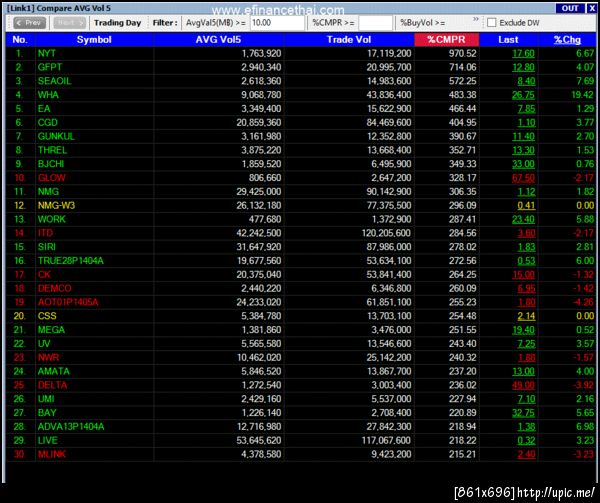Click the greyed Next button
This screenshot has height=503, width=600.
click(x=69, y=23)
